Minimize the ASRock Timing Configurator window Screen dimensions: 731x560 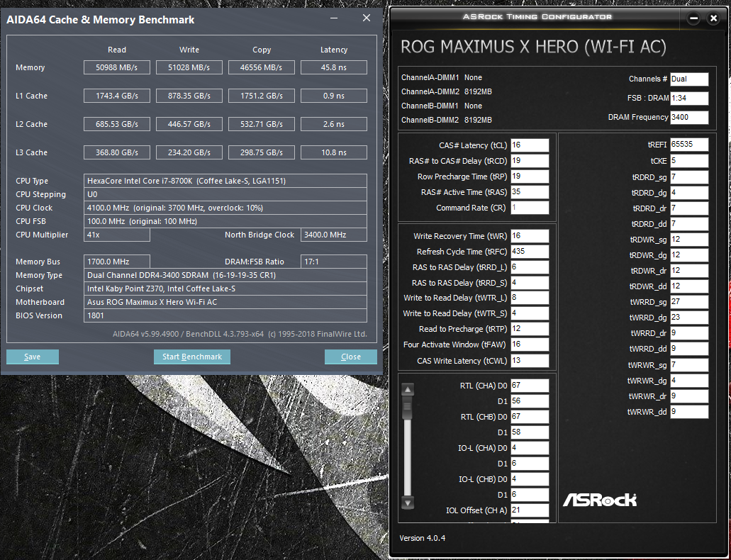point(693,18)
